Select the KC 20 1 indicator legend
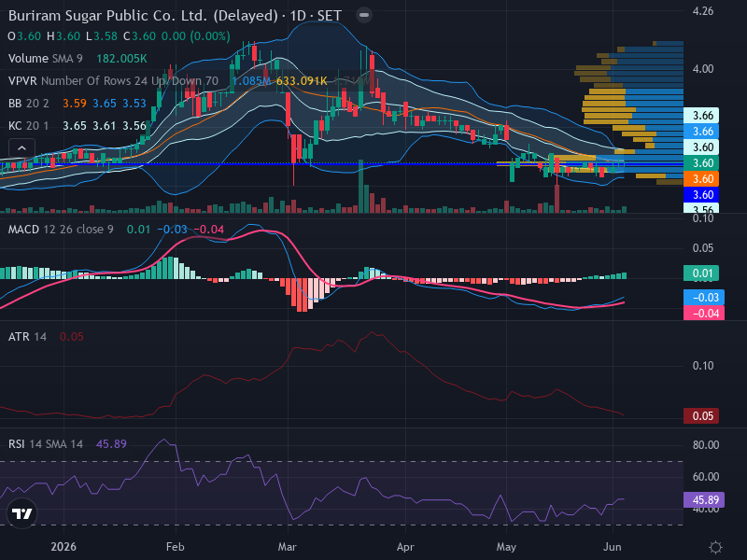This screenshot has height=560, width=747. coord(29,126)
